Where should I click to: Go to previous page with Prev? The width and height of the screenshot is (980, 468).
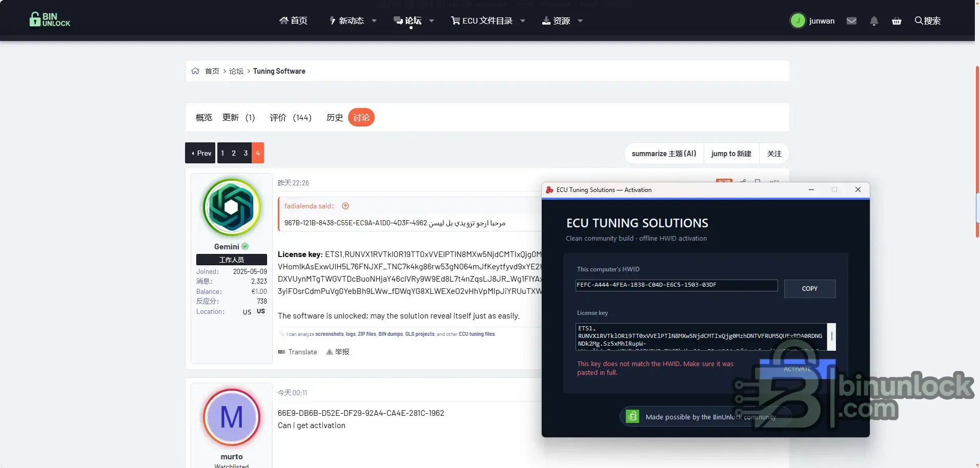click(x=200, y=153)
